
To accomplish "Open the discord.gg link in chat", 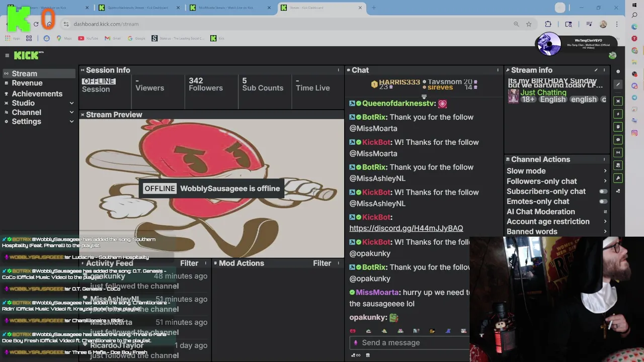I will [406, 228].
